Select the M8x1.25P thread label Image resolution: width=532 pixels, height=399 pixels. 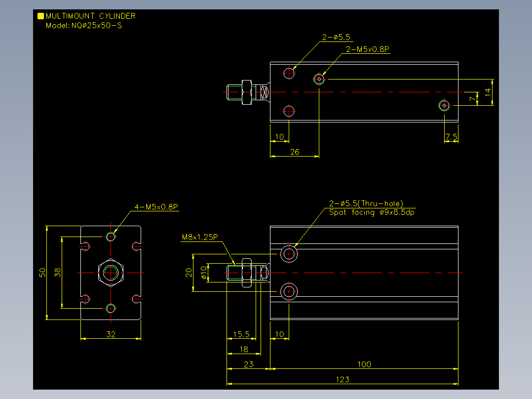(x=200, y=237)
